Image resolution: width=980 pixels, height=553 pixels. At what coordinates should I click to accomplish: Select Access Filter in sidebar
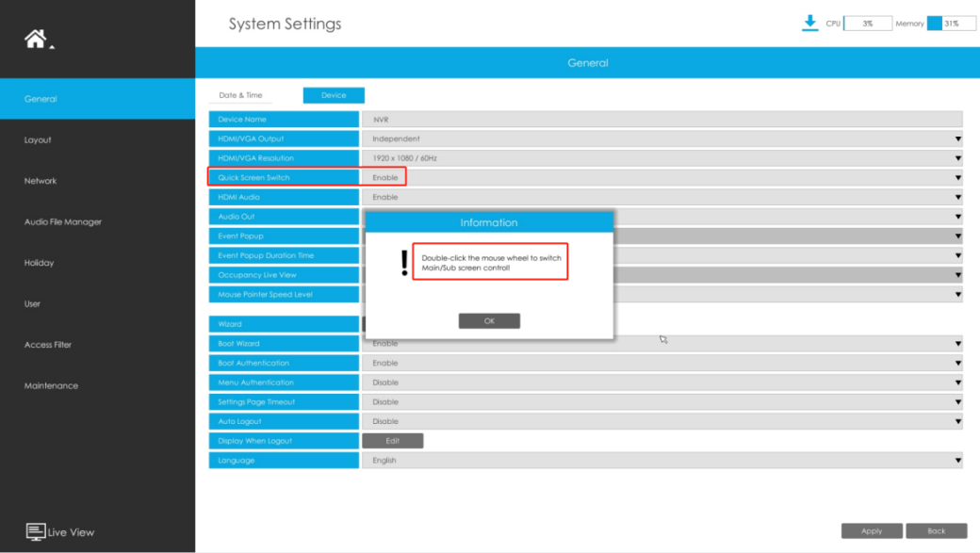point(47,345)
